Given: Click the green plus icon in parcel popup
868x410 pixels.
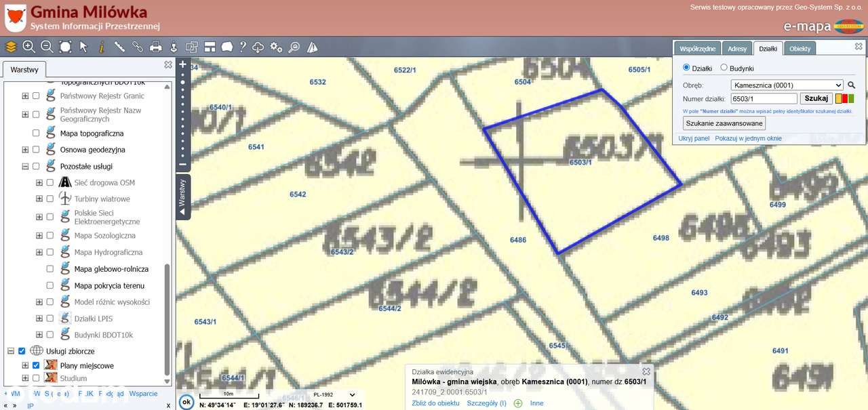Looking at the screenshot, I should click(x=518, y=403).
